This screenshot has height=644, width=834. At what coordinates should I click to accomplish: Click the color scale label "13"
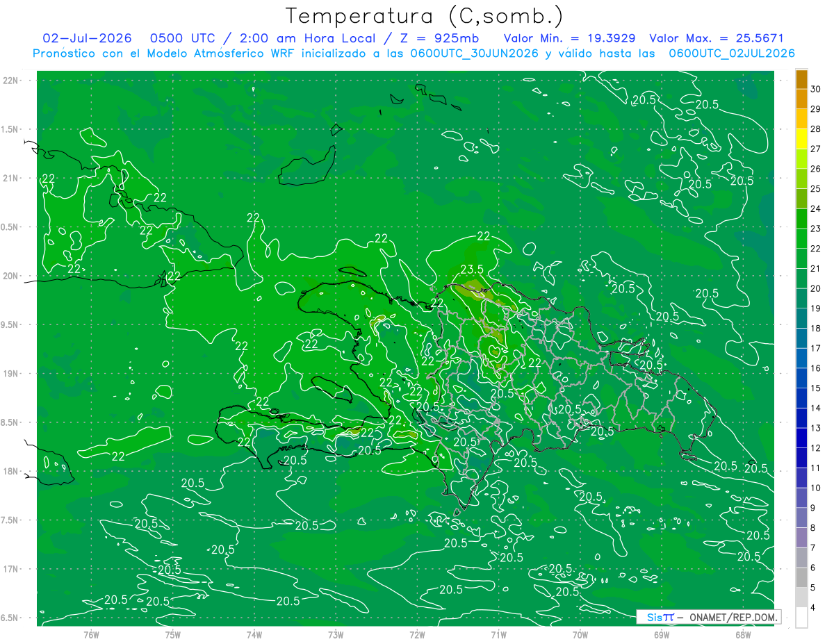816,428
